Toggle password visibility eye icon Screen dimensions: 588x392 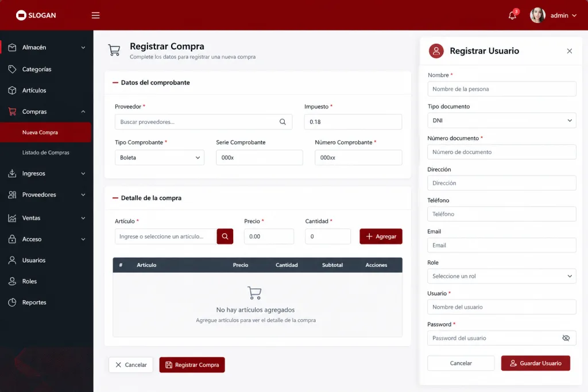coord(566,338)
